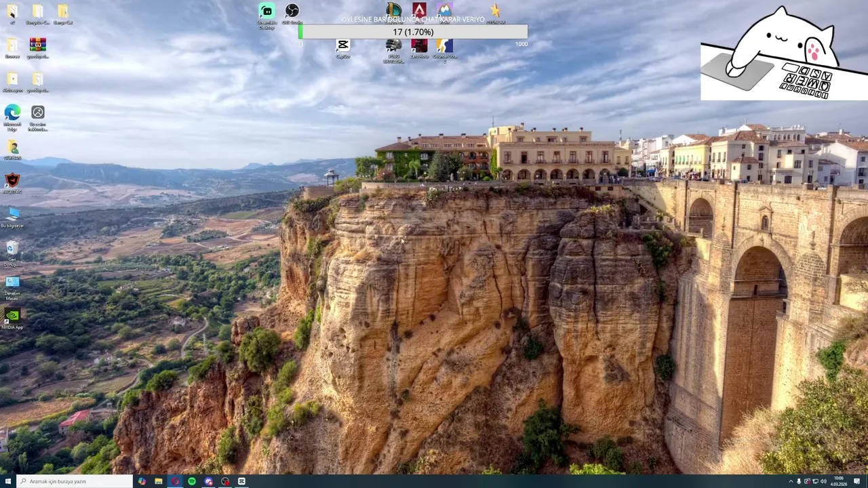The height and width of the screenshot is (488, 868).
Task: Select the grey circular shortcut beside Edge
Action: point(38,117)
